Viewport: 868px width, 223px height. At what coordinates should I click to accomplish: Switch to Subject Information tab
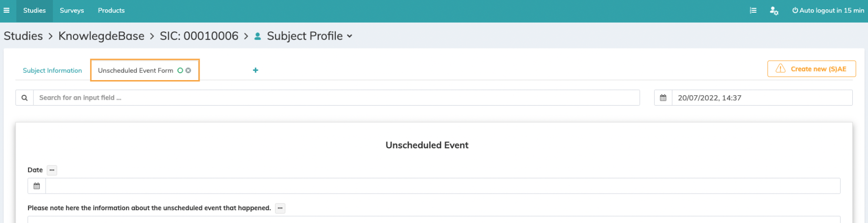[x=52, y=71]
